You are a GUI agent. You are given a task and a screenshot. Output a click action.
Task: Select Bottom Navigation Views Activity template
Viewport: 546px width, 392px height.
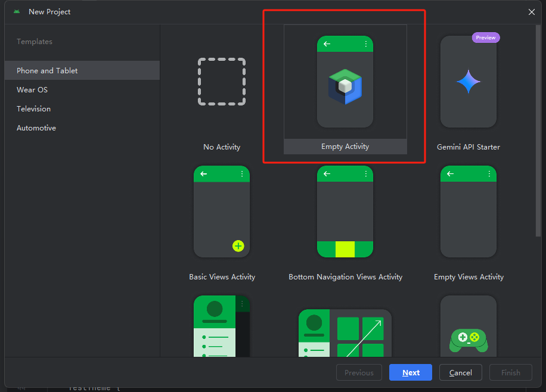coord(345,211)
